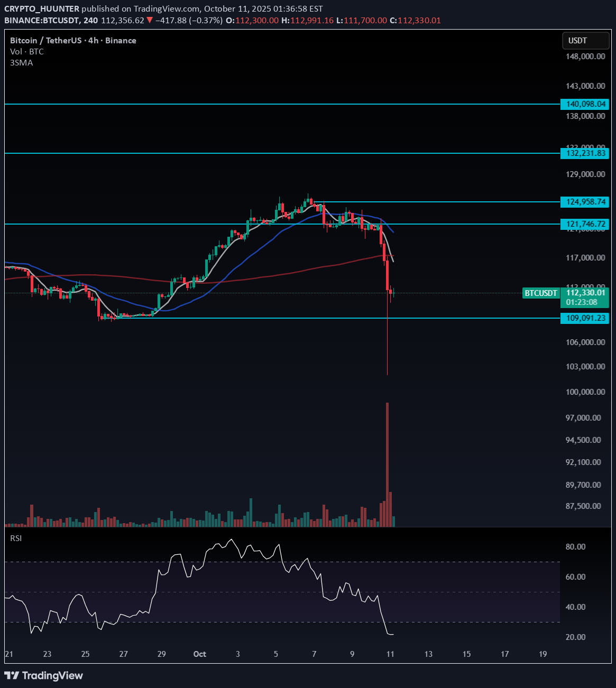Toggle the RSI pane indicator
This screenshot has height=688, width=616.
tap(15, 538)
